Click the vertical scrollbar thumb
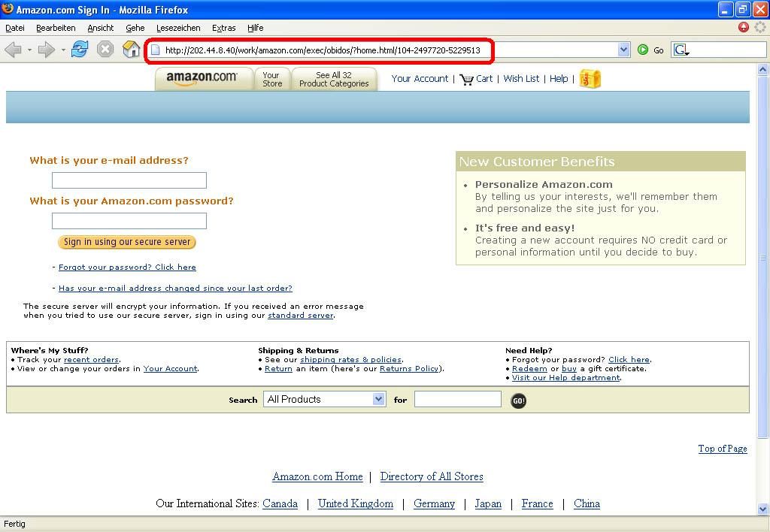The width and height of the screenshot is (770, 532). [762, 257]
